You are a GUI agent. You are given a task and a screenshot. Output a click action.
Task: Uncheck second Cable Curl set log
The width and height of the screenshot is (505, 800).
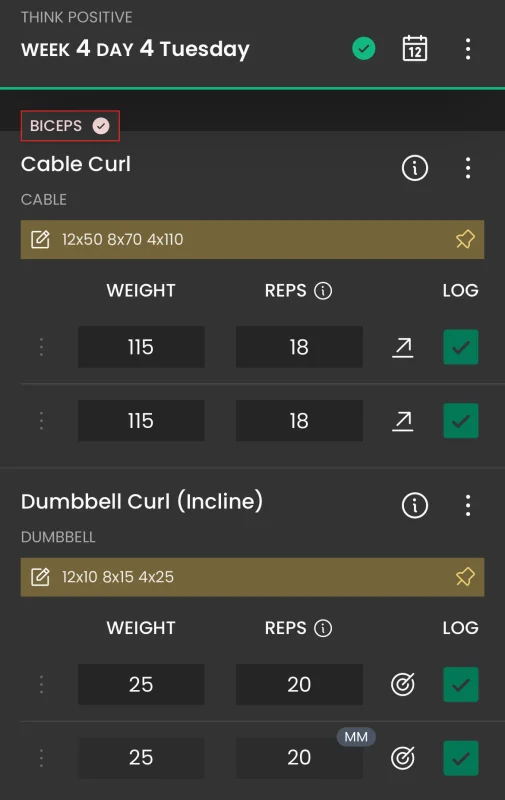pyautogui.click(x=461, y=421)
